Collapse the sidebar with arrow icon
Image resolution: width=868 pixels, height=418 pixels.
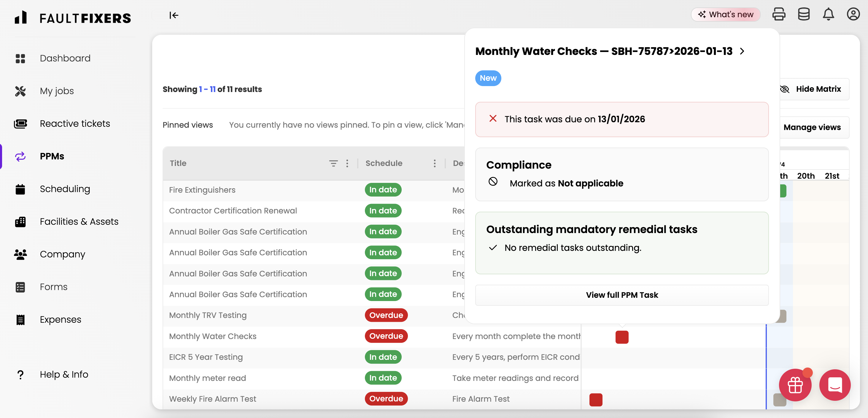[174, 15]
